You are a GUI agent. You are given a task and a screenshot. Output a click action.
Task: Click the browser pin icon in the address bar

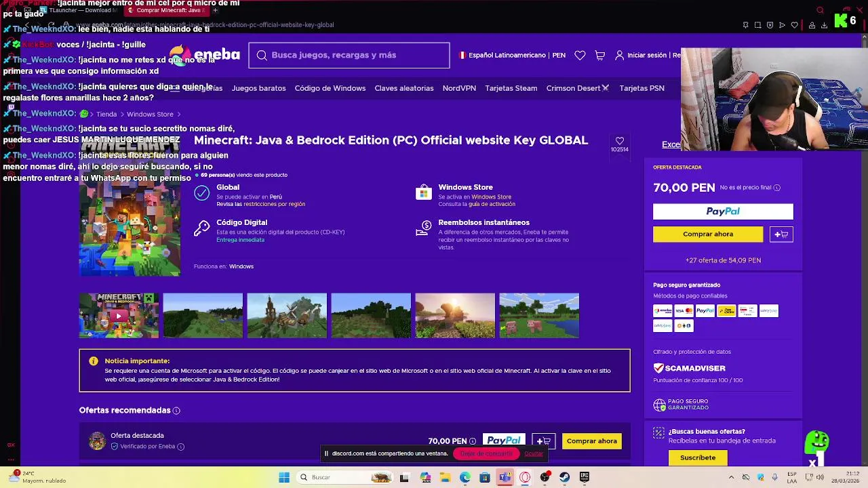pos(745,25)
